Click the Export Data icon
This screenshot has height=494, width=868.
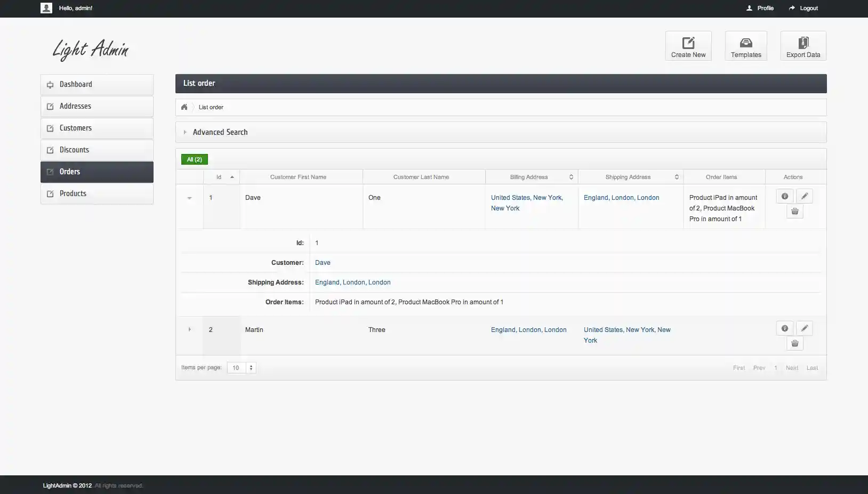[803, 46]
